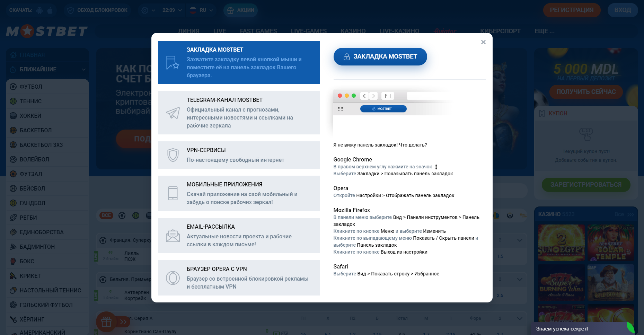Viewport: 644px width, 335px height.
Task: Click the tennis filter icon next to ВСЕ
Action: pyautogui.click(x=136, y=215)
